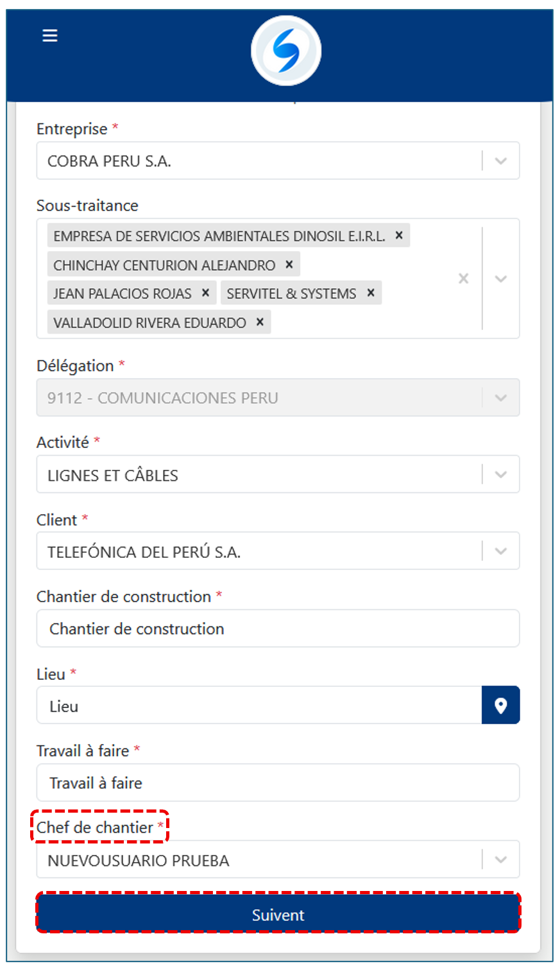Viewport: 560px width, 968px height.
Task: Click the Chef de chantier label
Action: pyautogui.click(x=95, y=827)
